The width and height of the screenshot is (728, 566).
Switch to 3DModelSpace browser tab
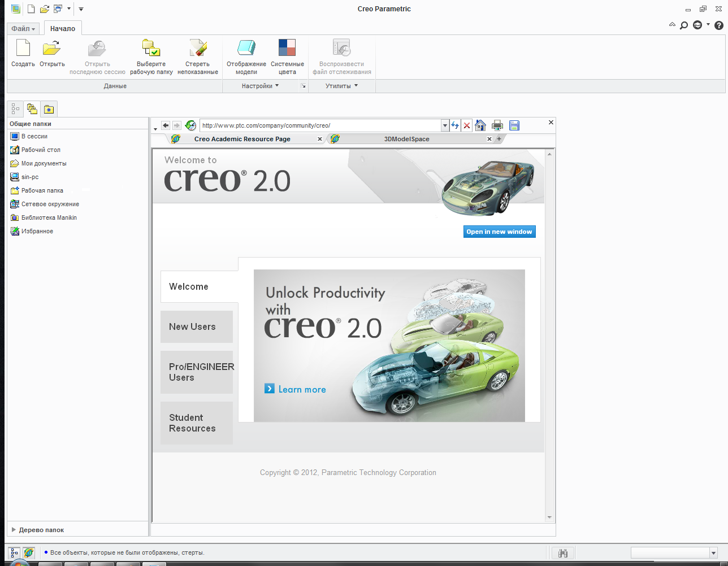pyautogui.click(x=406, y=139)
